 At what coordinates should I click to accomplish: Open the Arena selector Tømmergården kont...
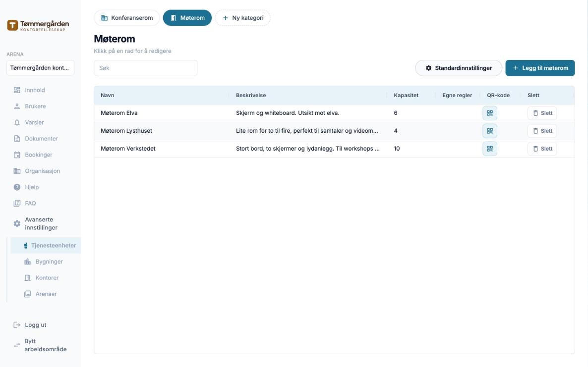click(x=40, y=68)
